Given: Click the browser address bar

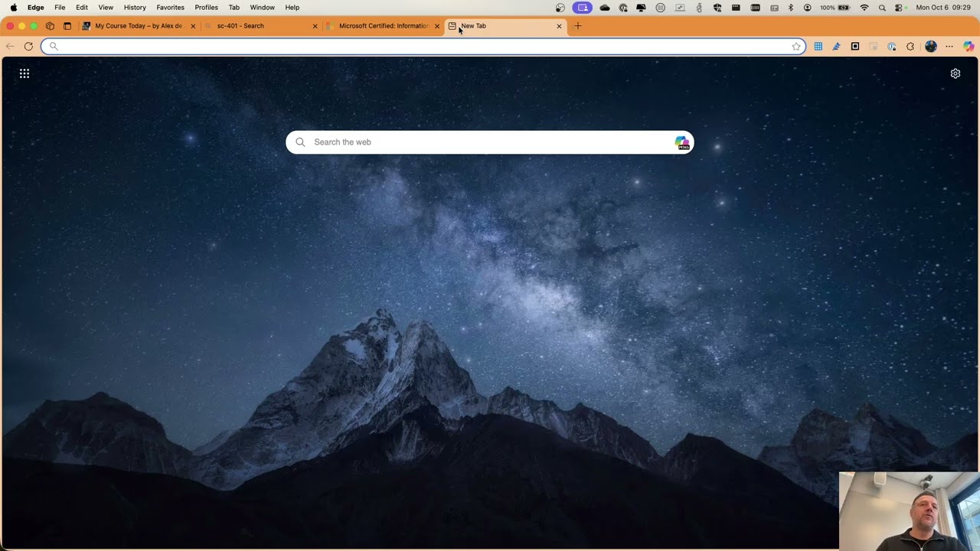Looking at the screenshot, I should (x=423, y=47).
